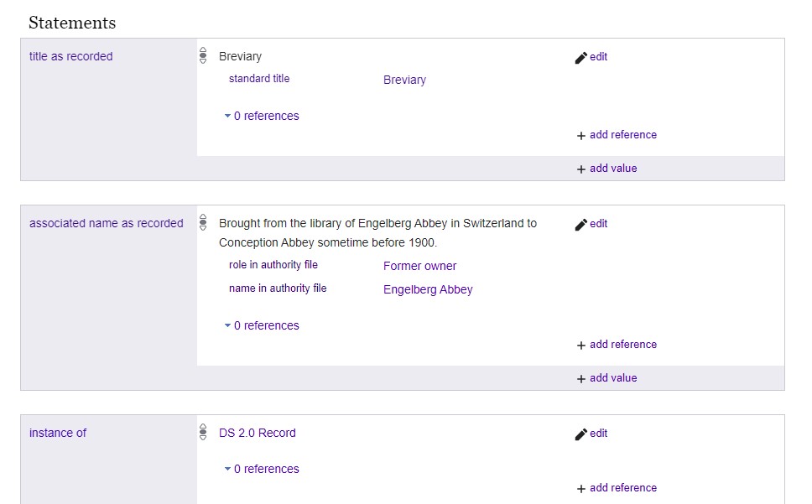
Task: Expand 0 references under title as recorded
Action: coord(262,116)
